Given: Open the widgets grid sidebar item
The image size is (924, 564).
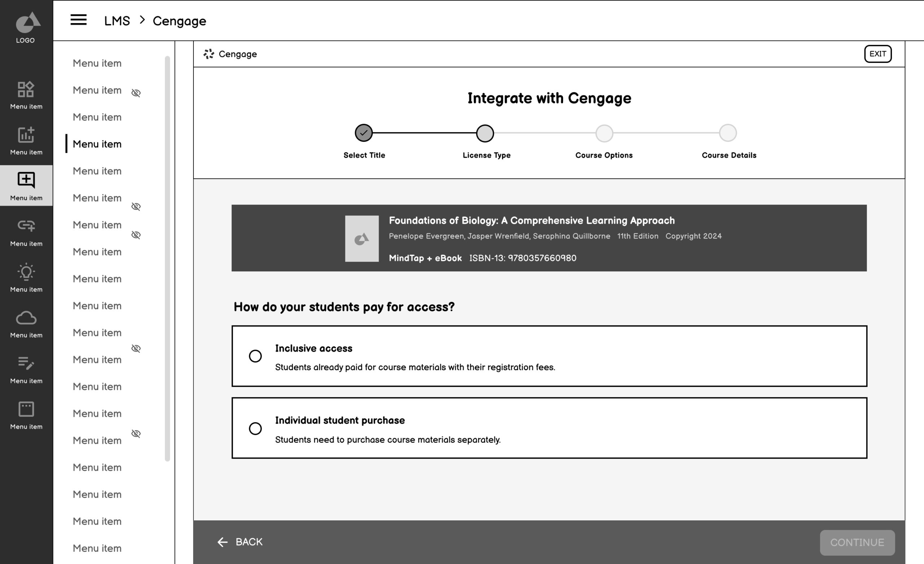Looking at the screenshot, I should 26,95.
